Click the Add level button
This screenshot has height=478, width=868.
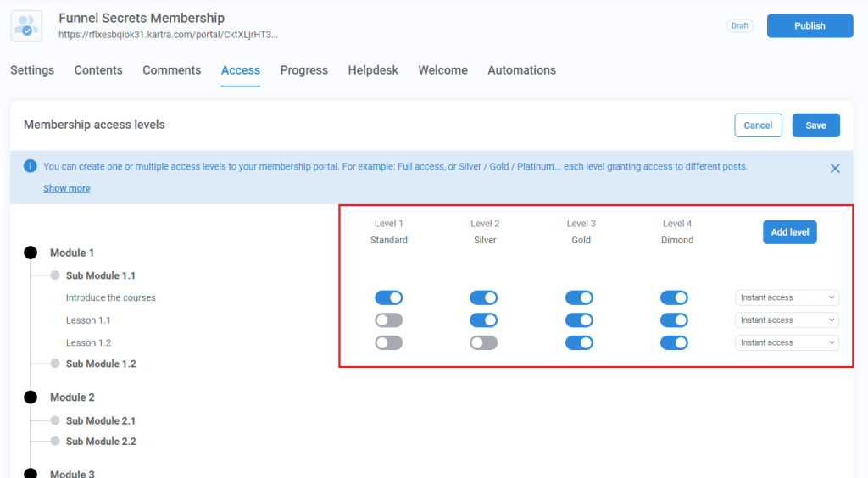click(x=789, y=232)
